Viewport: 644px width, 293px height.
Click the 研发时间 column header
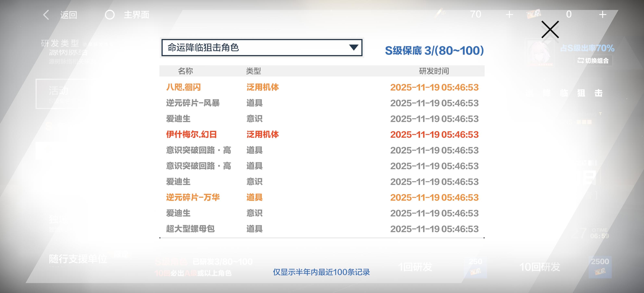434,71
